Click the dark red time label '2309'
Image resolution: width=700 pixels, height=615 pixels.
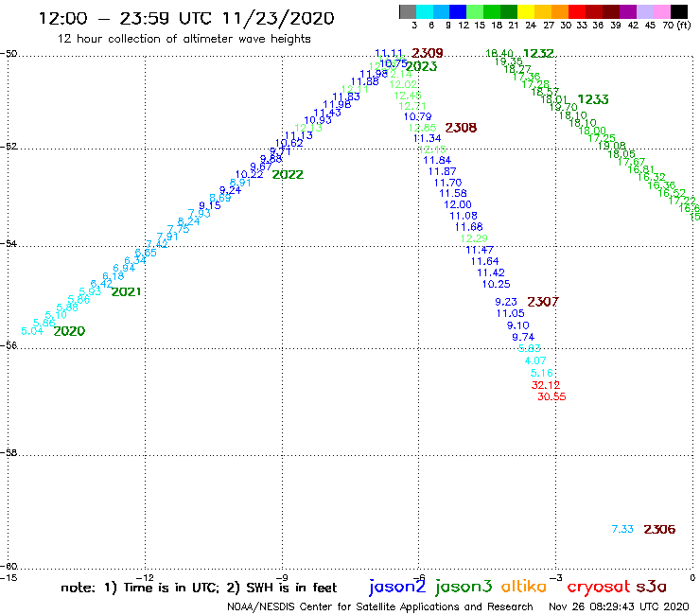point(428,53)
